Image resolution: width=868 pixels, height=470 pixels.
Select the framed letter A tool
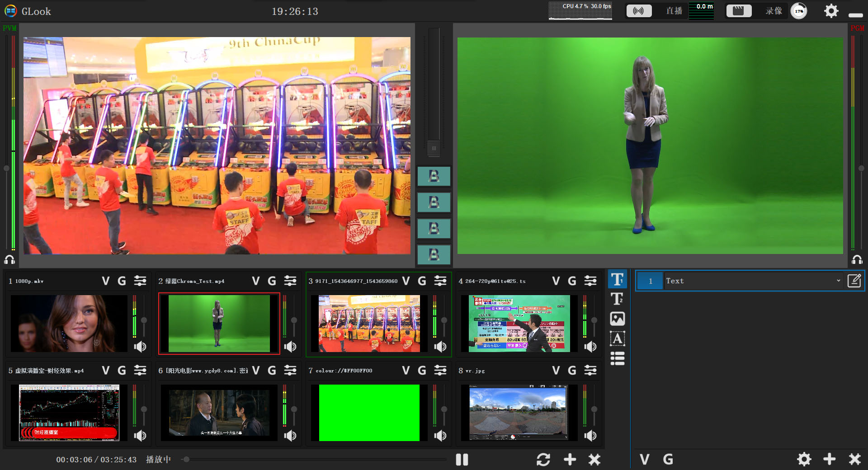617,338
